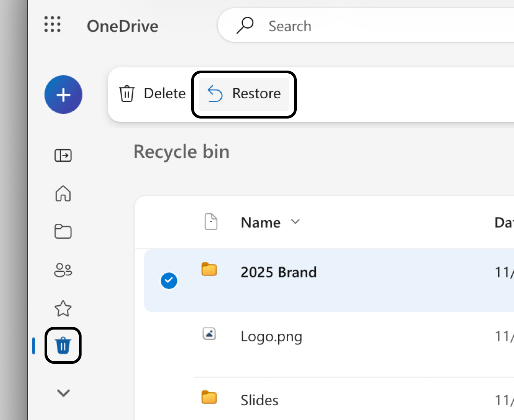Viewport: 514px width, 420px height.
Task: Focus the Search input field
Action: (x=377, y=26)
